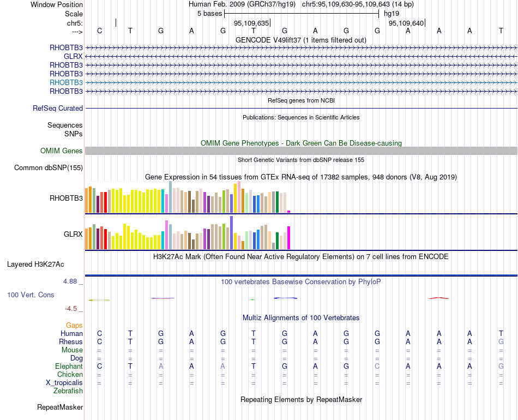Click the GENCODE V49lift37 track title

click(x=300, y=40)
